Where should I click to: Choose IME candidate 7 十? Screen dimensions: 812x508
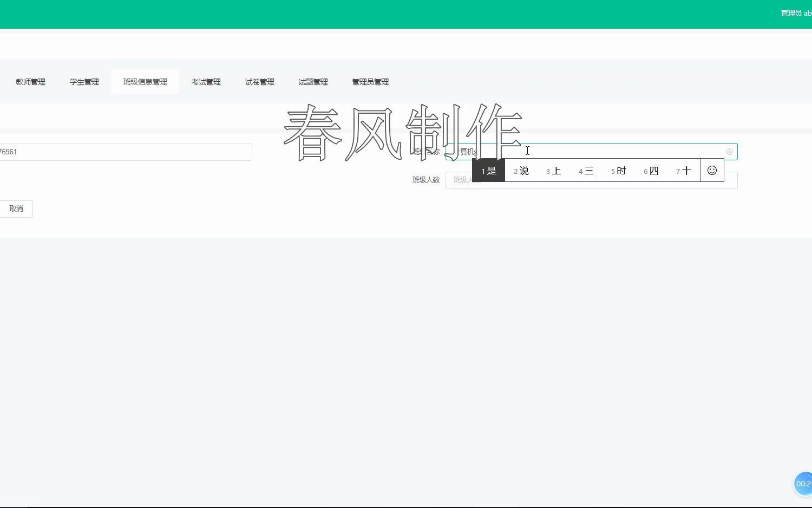tap(684, 171)
